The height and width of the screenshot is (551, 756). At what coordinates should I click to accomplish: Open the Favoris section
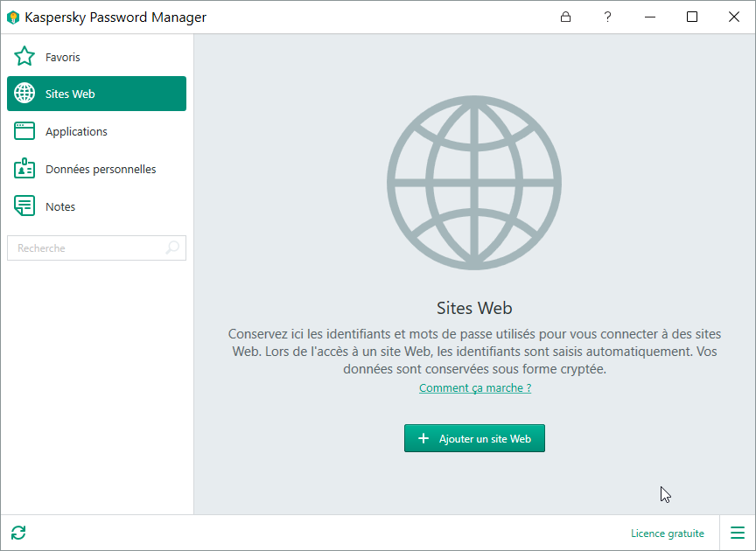pyautogui.click(x=96, y=56)
